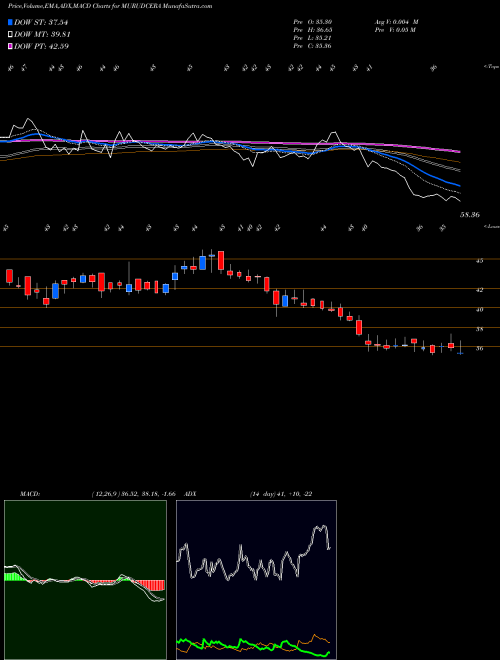500x660 pixels.
Task: Open the green MACD histogram panel
Action: tap(85, 580)
